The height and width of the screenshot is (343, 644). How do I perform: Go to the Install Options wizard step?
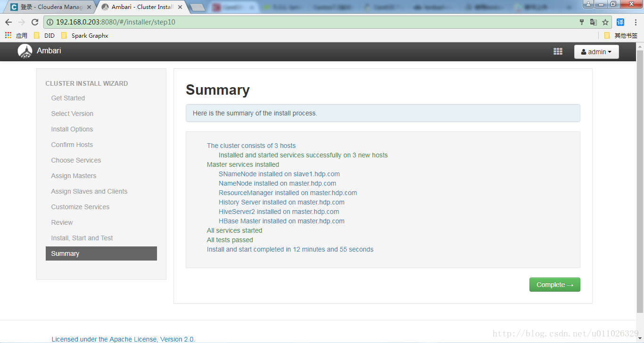72,129
